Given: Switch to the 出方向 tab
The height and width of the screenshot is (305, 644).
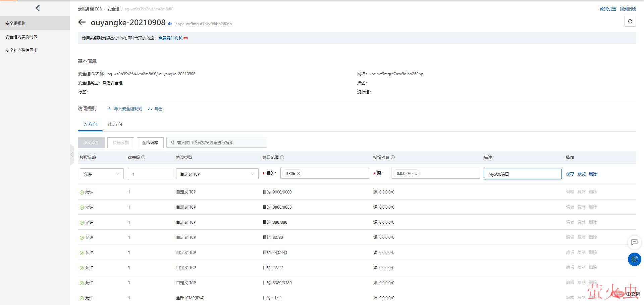Looking at the screenshot, I should (x=115, y=124).
